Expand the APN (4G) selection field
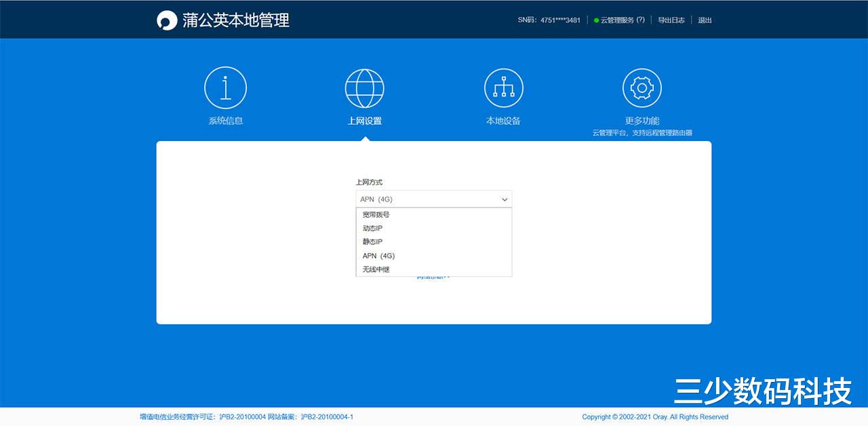The height and width of the screenshot is (426, 868). 433,199
